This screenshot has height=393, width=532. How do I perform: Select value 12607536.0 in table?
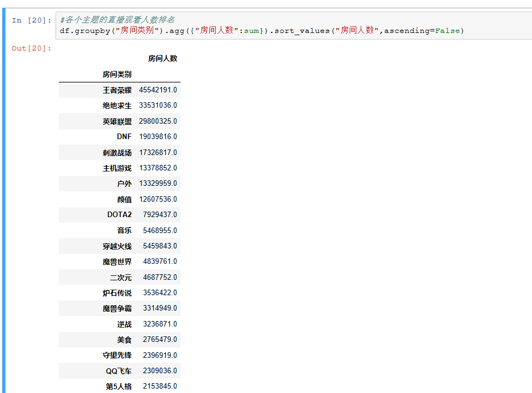tap(158, 199)
